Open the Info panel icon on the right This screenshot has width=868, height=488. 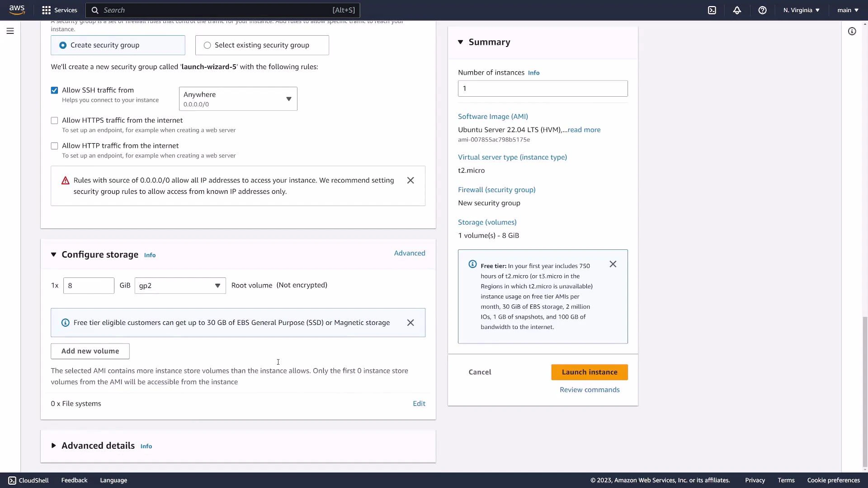(852, 31)
